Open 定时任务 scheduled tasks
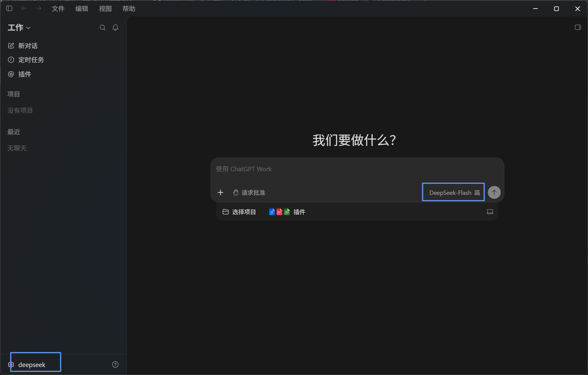Viewport: 588px width, 375px height. pos(26,60)
